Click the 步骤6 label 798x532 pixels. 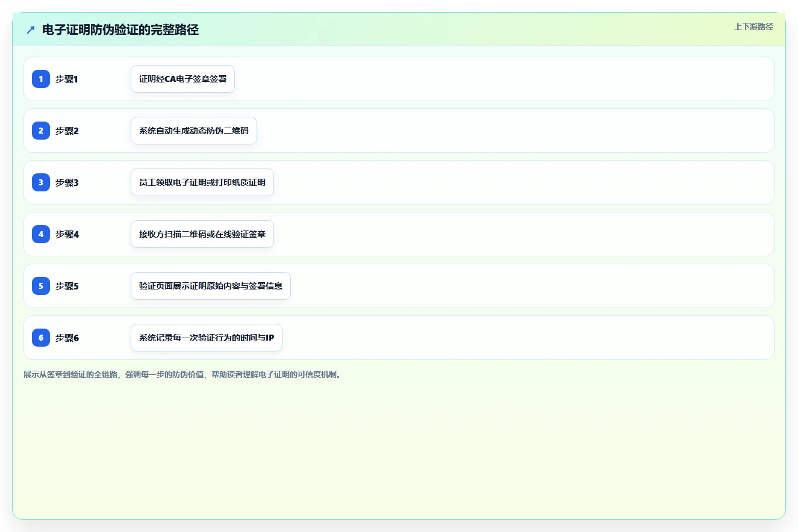(67, 338)
